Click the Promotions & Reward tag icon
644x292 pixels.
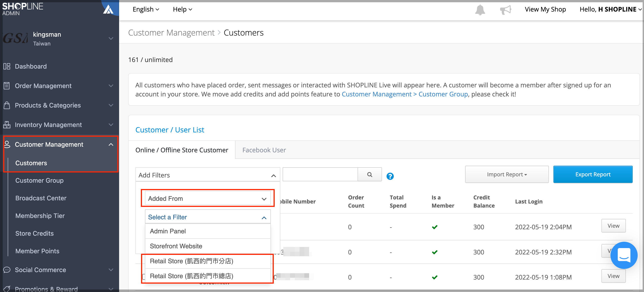tap(7, 289)
